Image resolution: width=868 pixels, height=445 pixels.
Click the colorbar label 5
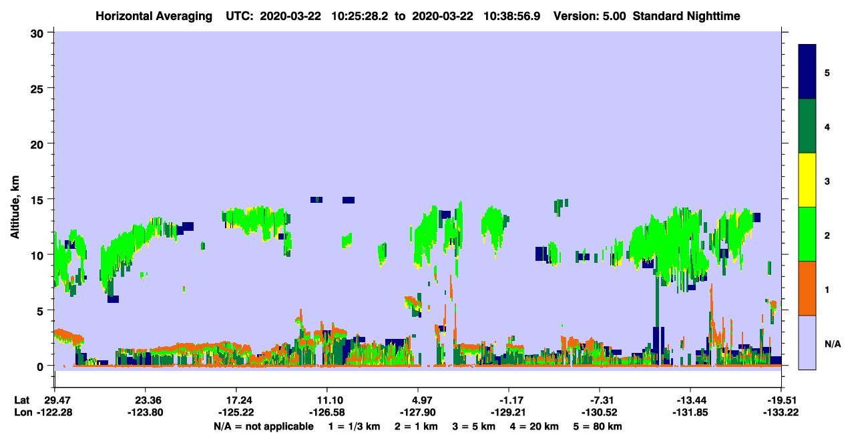pos(827,72)
